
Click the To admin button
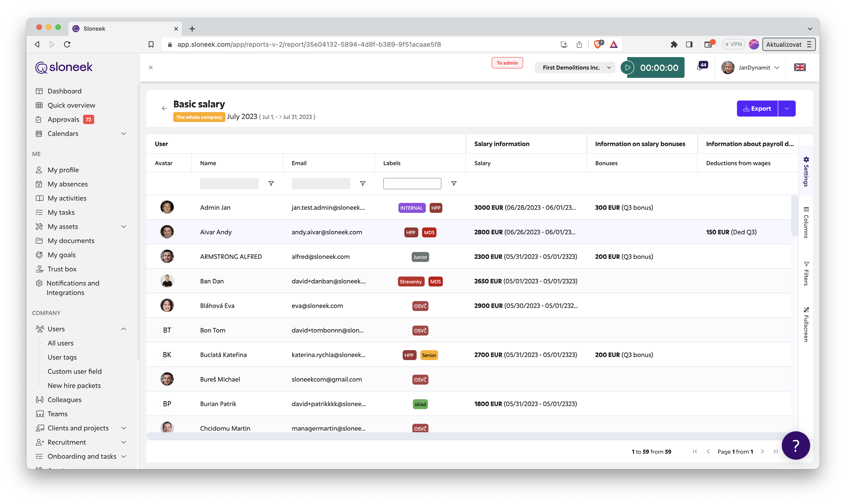pyautogui.click(x=507, y=63)
